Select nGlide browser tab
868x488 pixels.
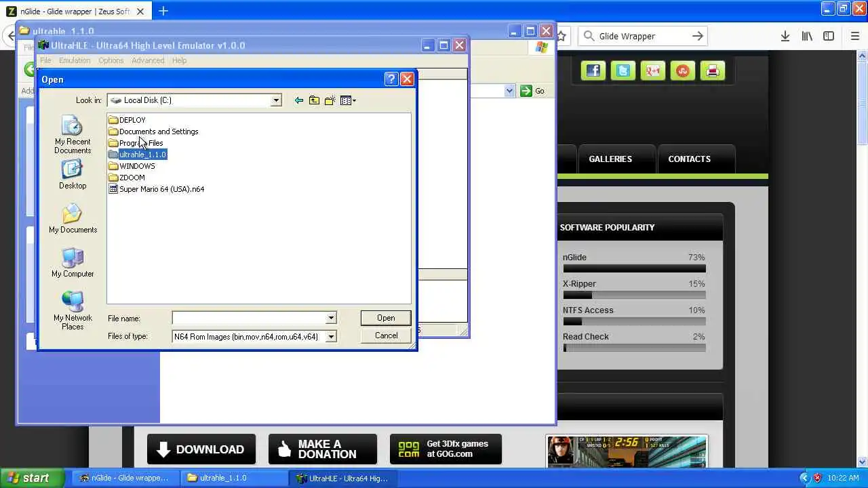75,12
